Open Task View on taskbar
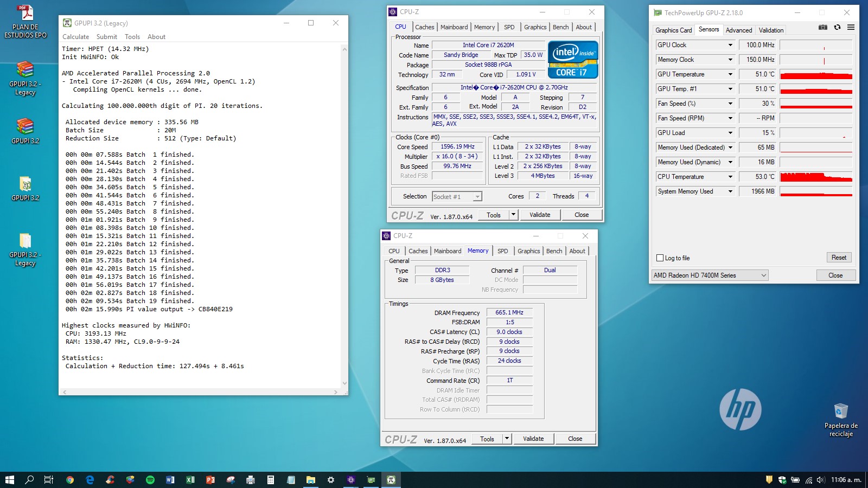The height and width of the screenshot is (488, 868). [49, 480]
